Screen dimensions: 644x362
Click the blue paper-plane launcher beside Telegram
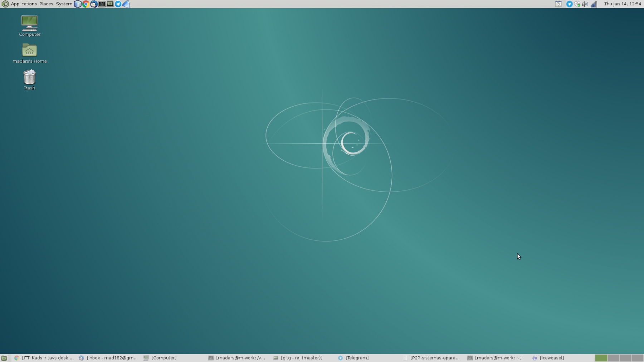pos(126,4)
